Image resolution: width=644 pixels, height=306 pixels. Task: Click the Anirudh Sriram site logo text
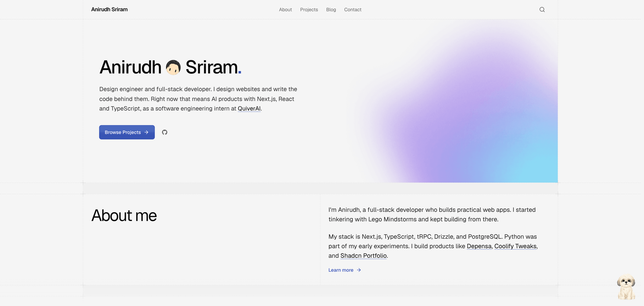click(x=109, y=10)
